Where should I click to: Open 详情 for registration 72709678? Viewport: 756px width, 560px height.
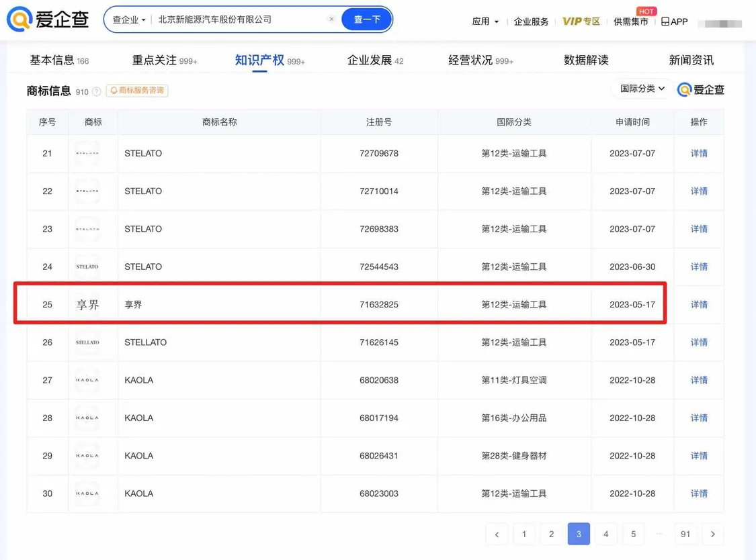click(699, 153)
